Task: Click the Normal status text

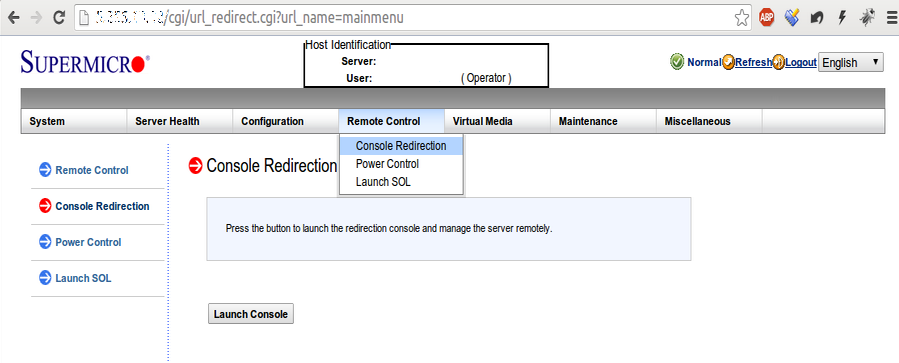Action: coord(704,62)
